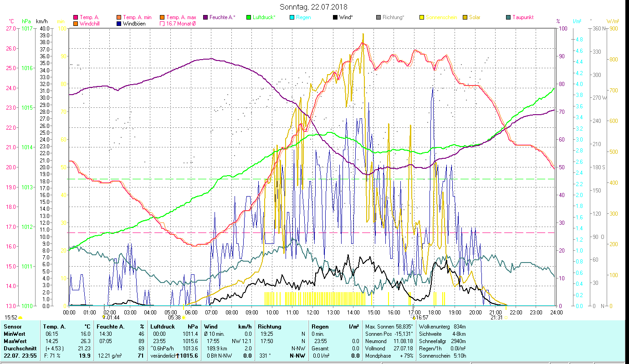629x364 pixels.
Task: Click the moonrise marker at 16:57
Action: tap(414, 317)
